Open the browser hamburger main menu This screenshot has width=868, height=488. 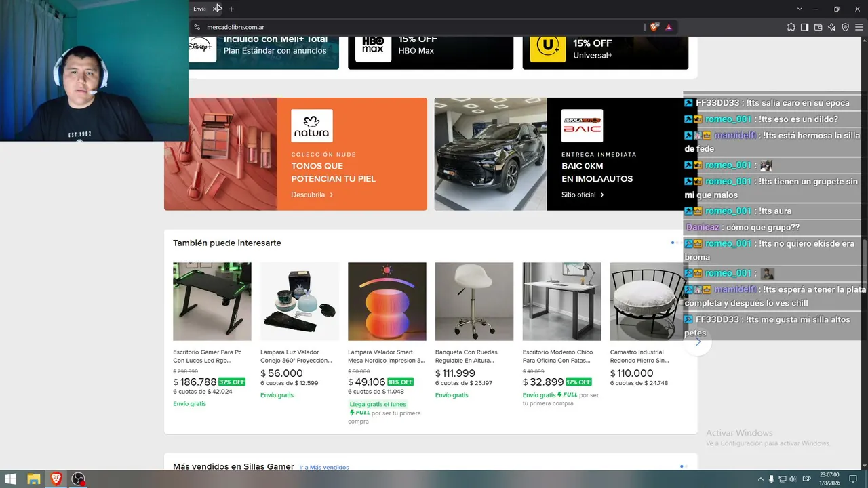(x=859, y=27)
